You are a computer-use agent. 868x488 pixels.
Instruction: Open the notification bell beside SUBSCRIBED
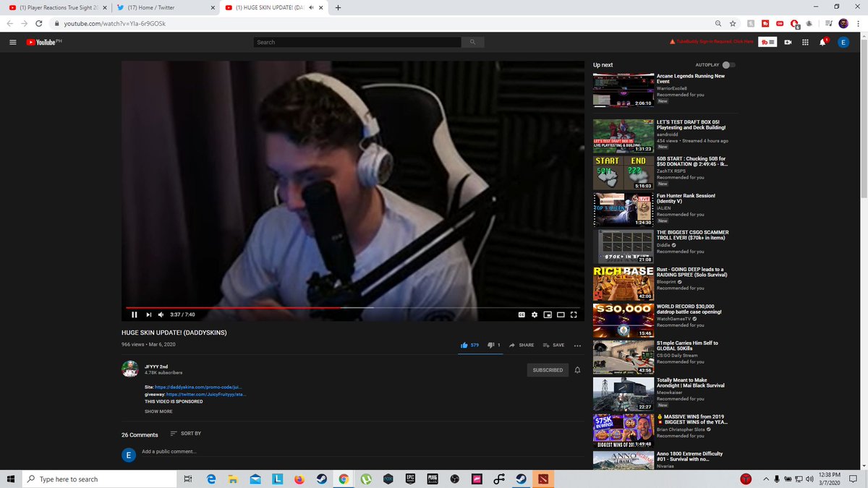577,370
